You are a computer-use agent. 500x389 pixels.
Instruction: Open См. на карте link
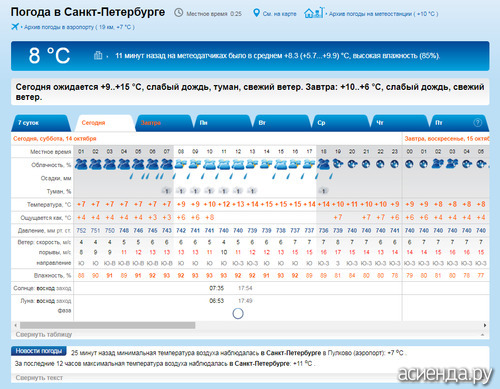[279, 14]
